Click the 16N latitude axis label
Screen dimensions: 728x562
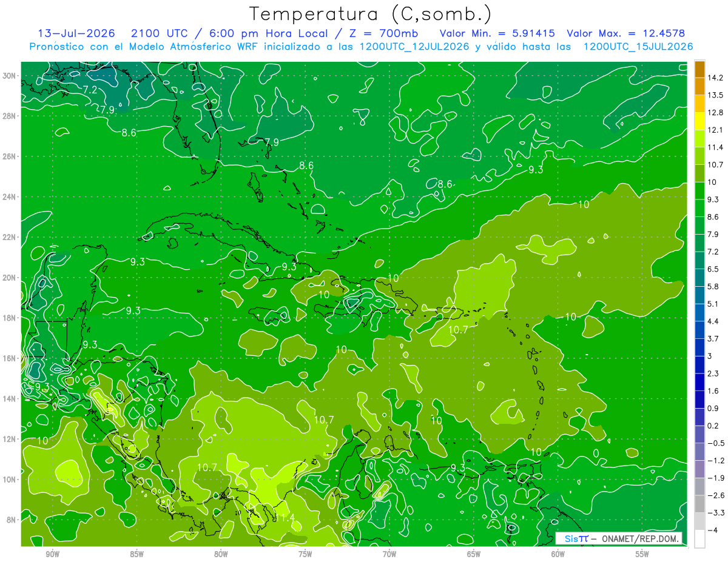pos(9,358)
